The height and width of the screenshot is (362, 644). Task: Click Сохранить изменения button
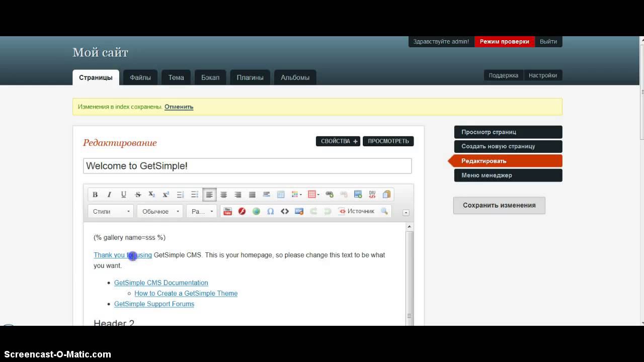pyautogui.click(x=499, y=205)
